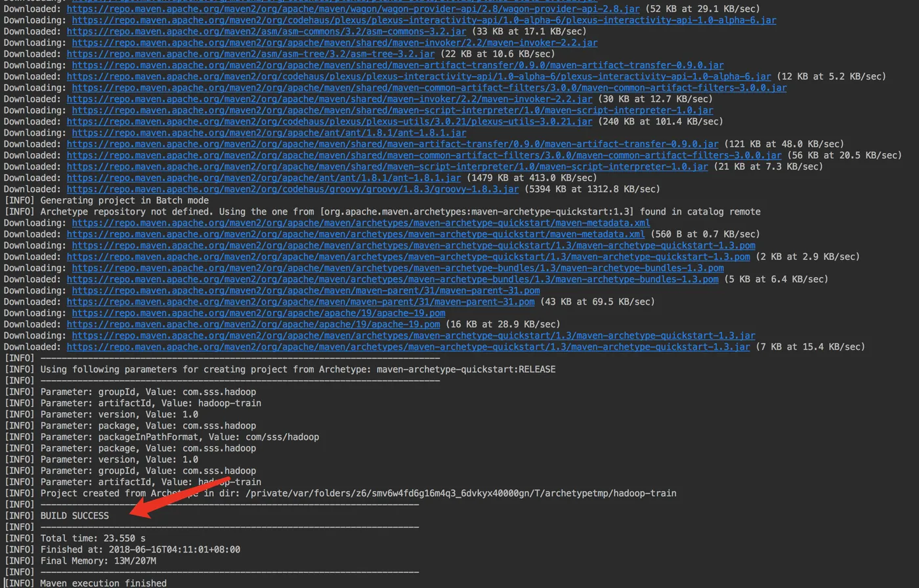Click the Downloading quickstart maven-metadata.xml URL
This screenshot has height=588, width=919.
click(361, 223)
